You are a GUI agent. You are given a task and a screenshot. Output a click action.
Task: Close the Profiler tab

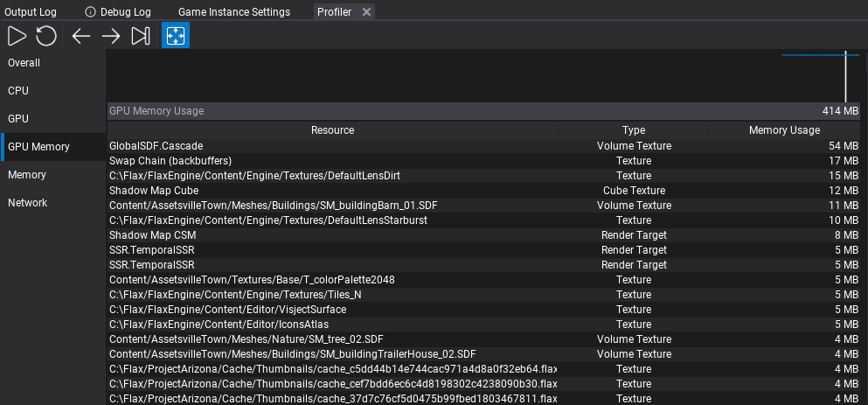pyautogui.click(x=366, y=11)
